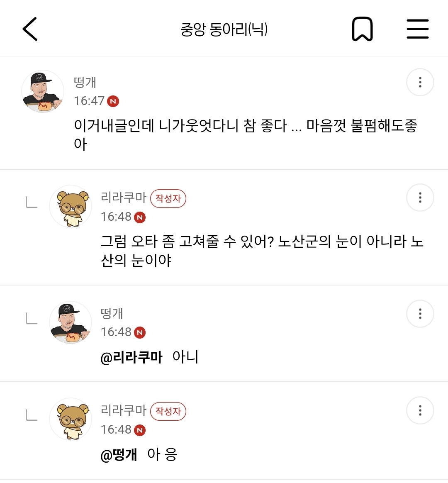Open options for 떵개's first comment

tap(420, 82)
